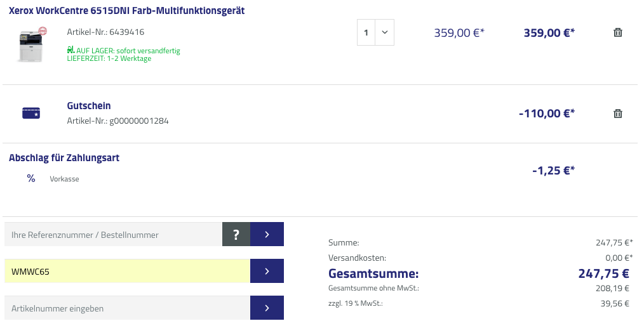
Task: Click the green forklift stock icon
Action: [70, 50]
